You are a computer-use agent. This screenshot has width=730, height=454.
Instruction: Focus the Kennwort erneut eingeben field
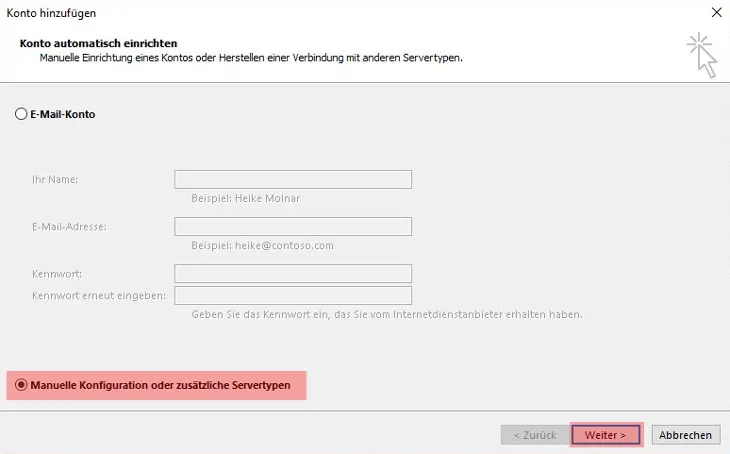[x=293, y=296]
